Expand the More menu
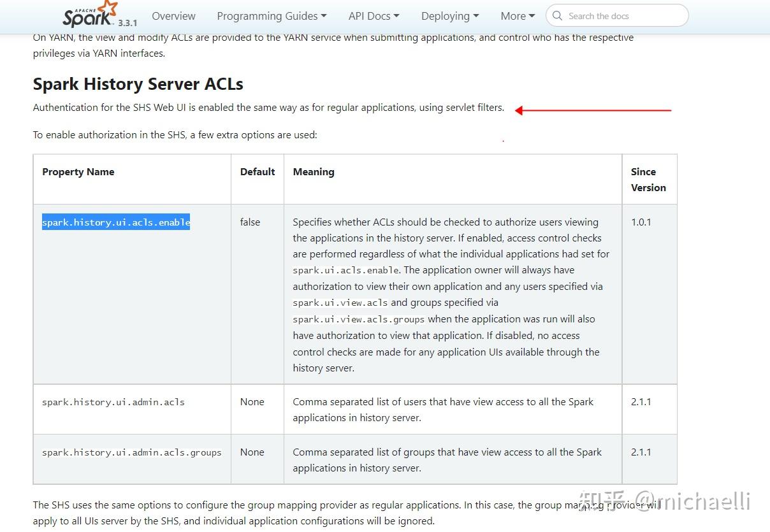The image size is (770, 532). [x=518, y=16]
